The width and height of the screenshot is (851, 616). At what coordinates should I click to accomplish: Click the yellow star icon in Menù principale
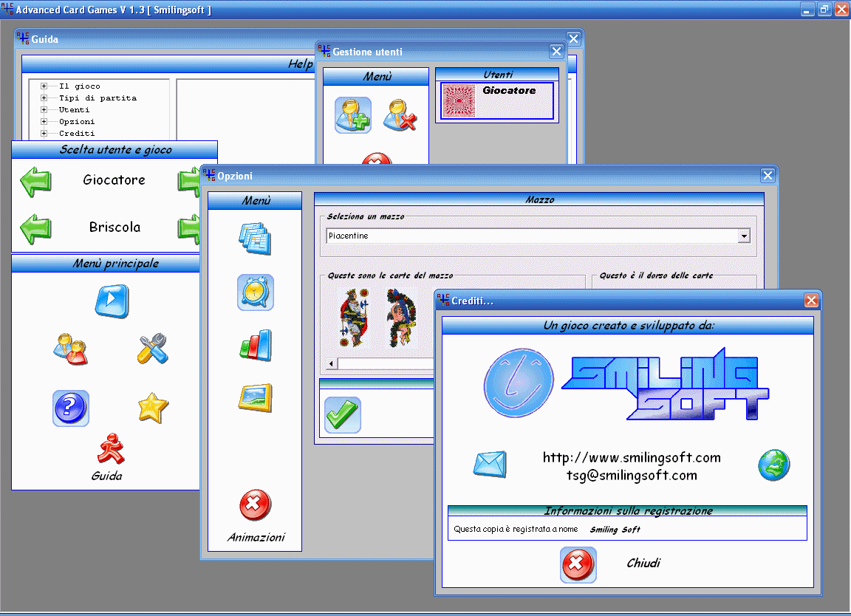click(153, 408)
